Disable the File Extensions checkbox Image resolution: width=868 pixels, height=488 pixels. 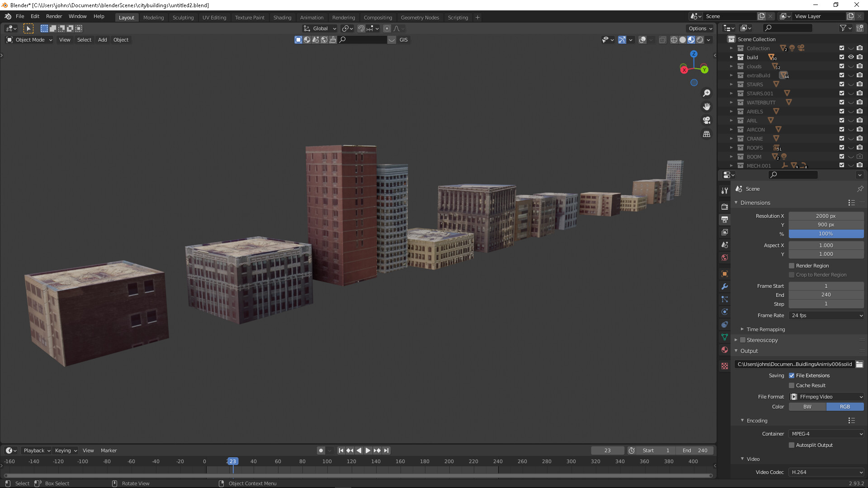pyautogui.click(x=792, y=375)
